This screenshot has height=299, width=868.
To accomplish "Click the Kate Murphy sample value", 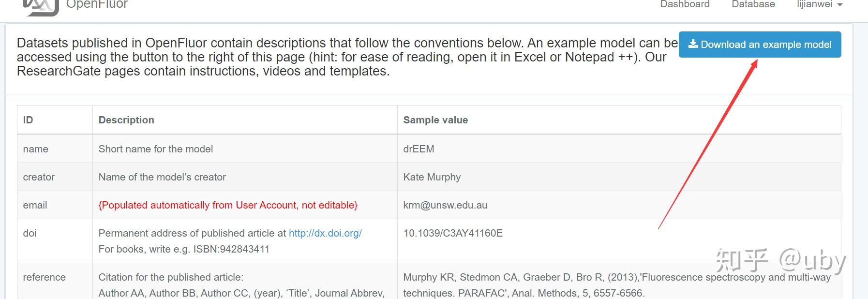I will (432, 177).
